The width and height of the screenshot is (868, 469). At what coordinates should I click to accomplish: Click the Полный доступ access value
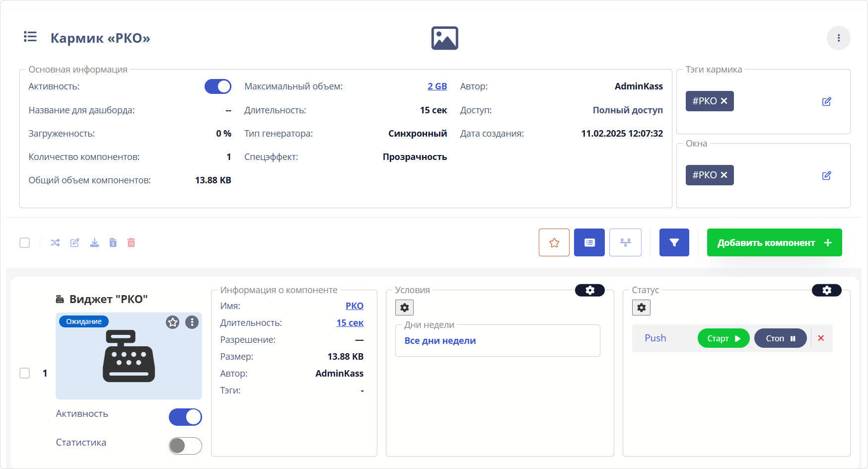coord(628,110)
